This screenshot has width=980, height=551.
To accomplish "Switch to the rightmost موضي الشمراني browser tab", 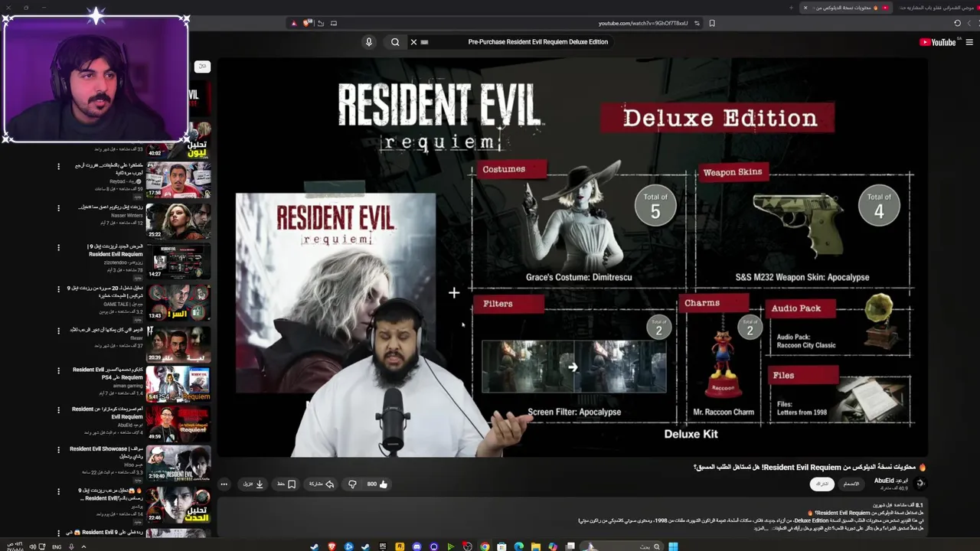I will [938, 8].
